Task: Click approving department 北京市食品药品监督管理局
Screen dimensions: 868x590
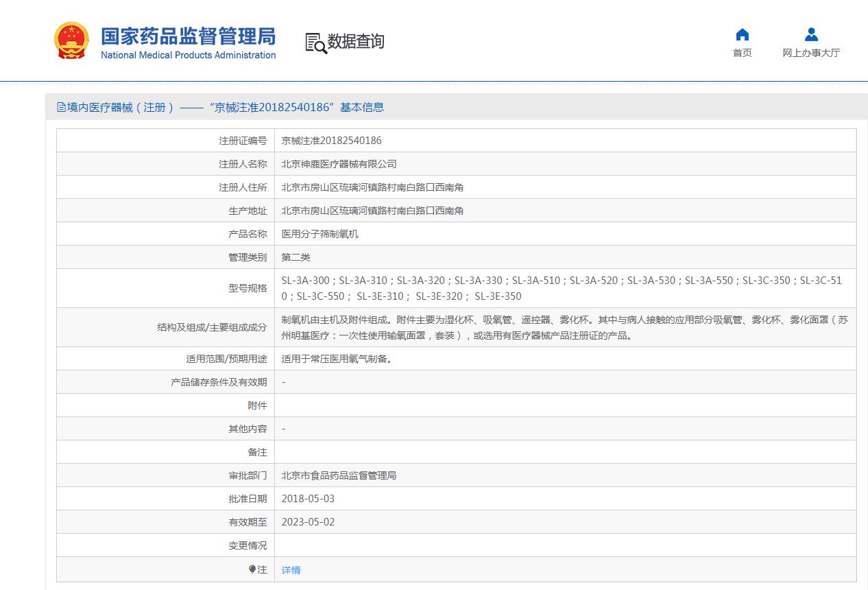Action: (x=339, y=475)
